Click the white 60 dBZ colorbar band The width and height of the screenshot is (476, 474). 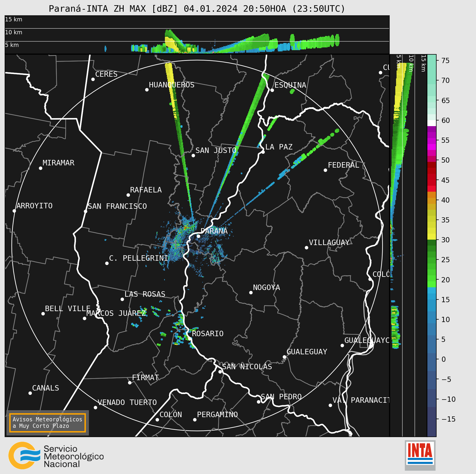[432, 123]
